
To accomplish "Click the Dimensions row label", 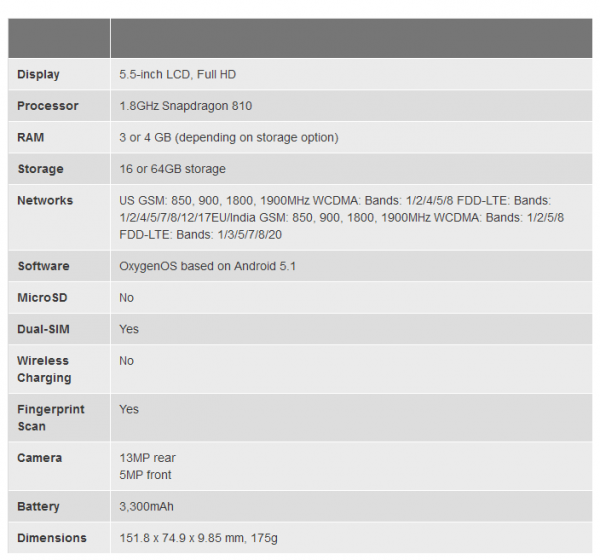I will (x=51, y=538).
